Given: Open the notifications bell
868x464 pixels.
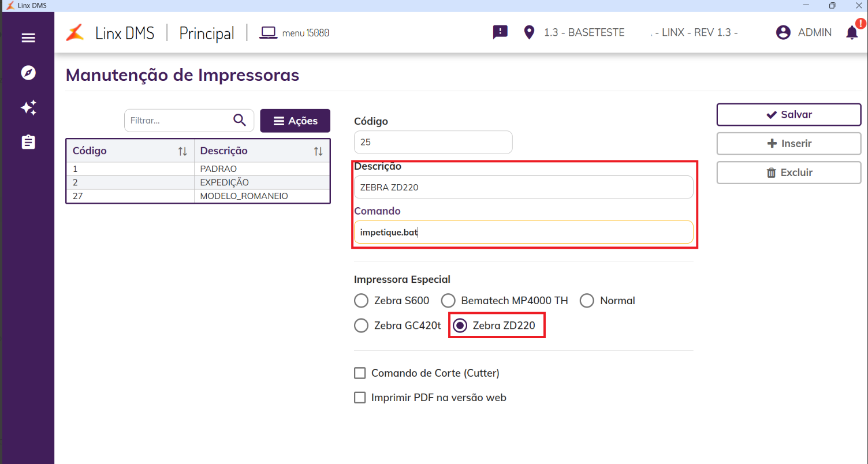Looking at the screenshot, I should click(852, 32).
